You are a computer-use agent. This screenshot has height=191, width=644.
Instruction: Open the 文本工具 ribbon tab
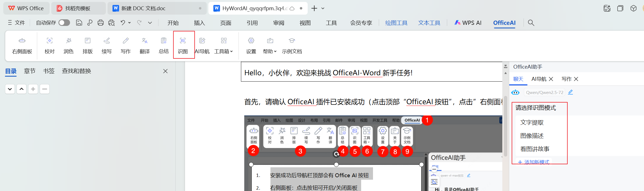429,23
